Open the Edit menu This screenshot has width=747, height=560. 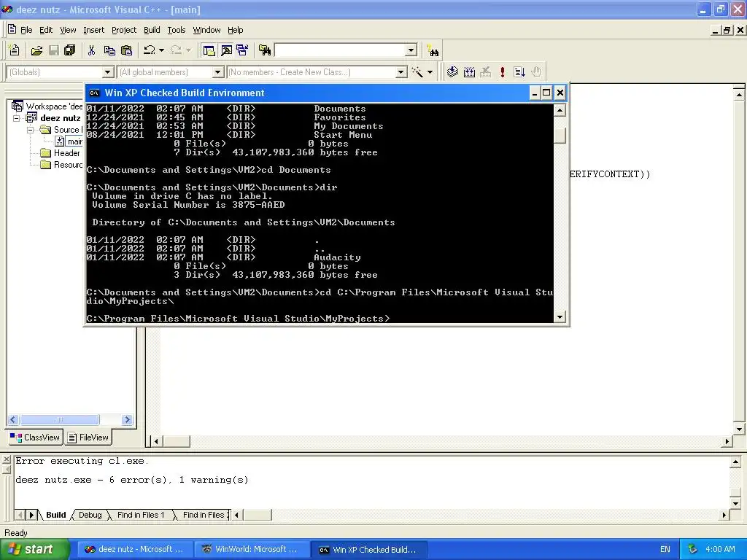[x=46, y=30]
